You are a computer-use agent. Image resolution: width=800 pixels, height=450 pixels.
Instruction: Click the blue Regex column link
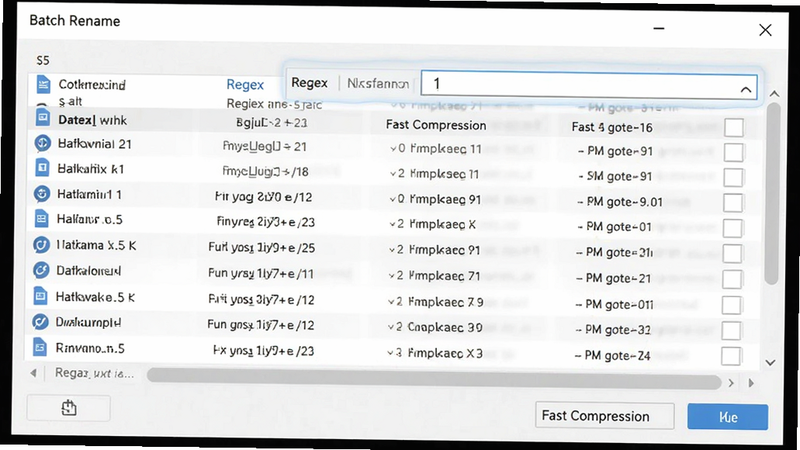(x=245, y=84)
